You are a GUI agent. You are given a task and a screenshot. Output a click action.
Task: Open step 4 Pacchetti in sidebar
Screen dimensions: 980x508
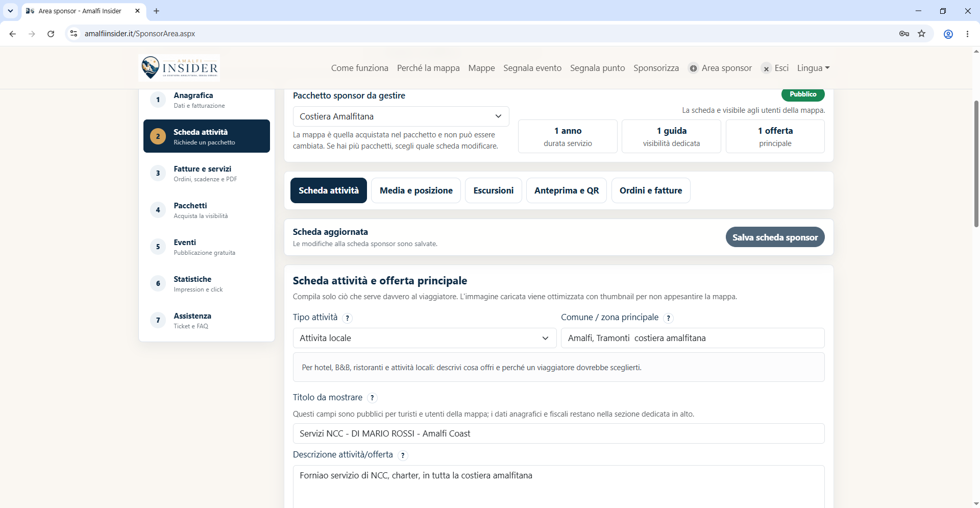(x=207, y=210)
